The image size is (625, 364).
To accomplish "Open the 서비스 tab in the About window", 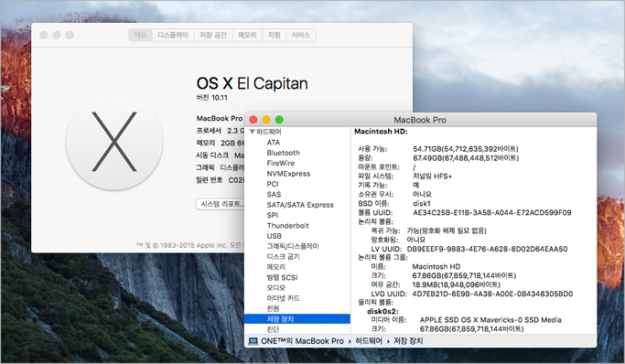I will pyautogui.click(x=300, y=35).
